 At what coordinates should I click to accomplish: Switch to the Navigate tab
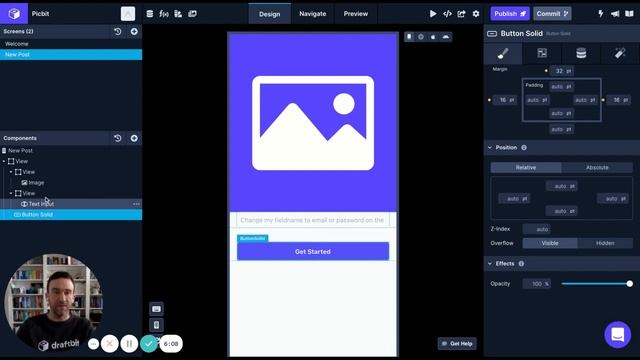click(x=313, y=13)
